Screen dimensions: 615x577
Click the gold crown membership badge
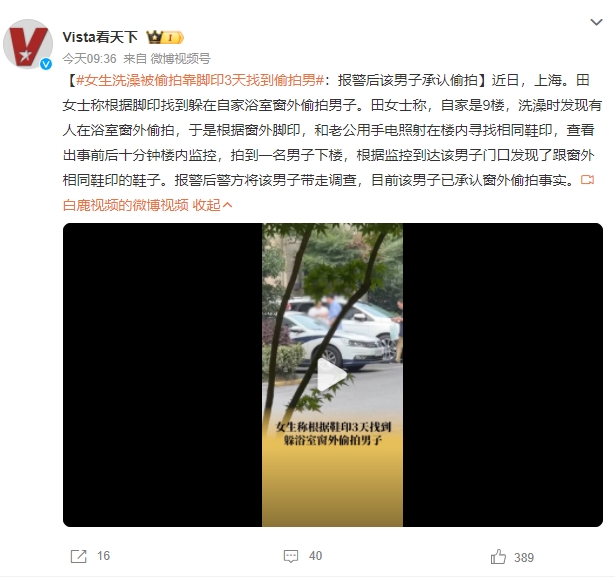pyautogui.click(x=165, y=37)
